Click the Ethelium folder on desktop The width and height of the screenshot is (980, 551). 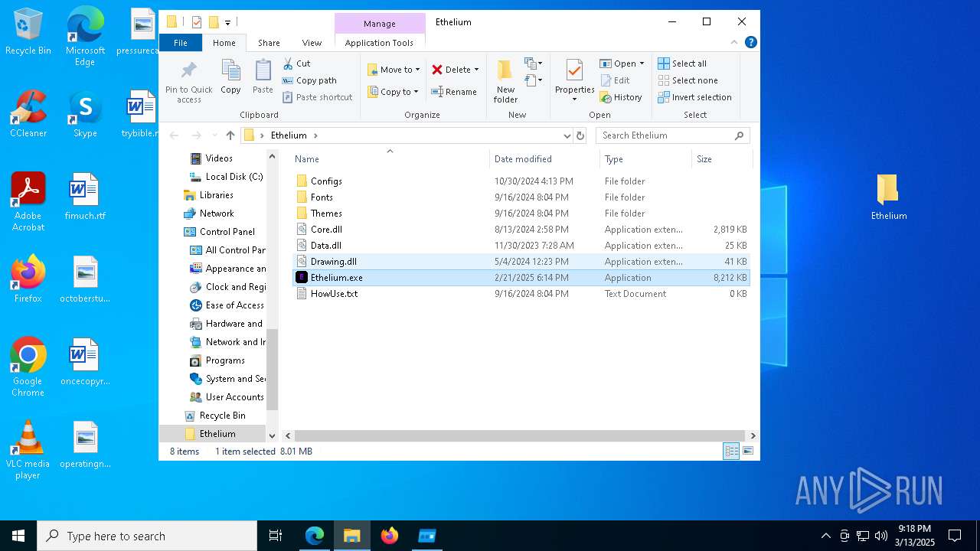point(888,197)
